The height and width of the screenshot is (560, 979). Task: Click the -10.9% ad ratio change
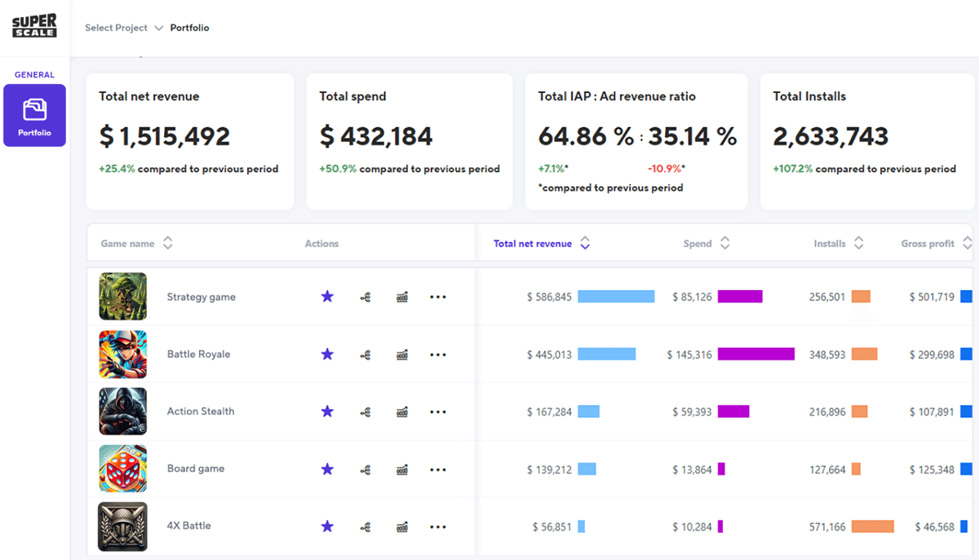[x=665, y=169]
